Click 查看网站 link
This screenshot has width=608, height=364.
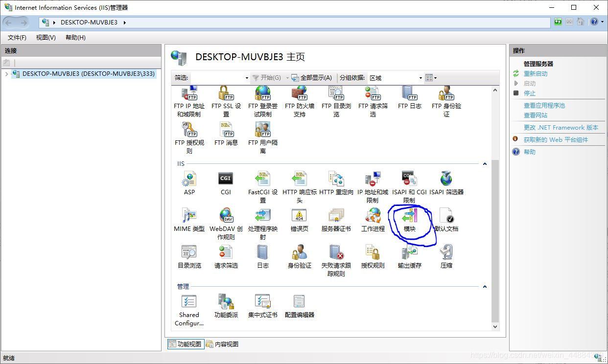point(536,115)
